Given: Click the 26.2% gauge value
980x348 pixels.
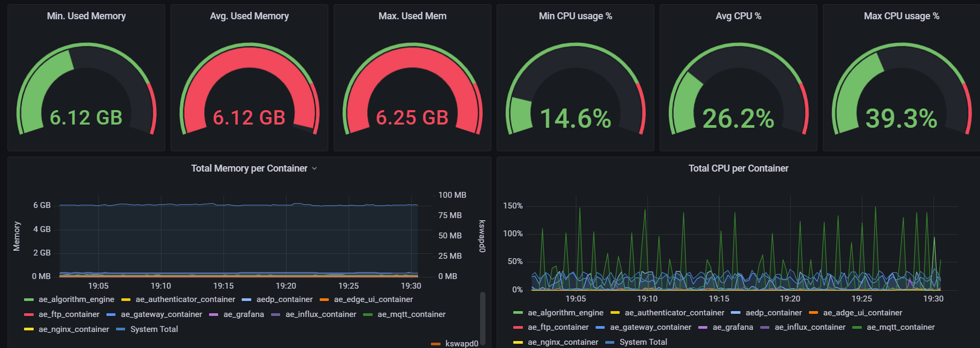Looking at the screenshot, I should coord(738,119).
